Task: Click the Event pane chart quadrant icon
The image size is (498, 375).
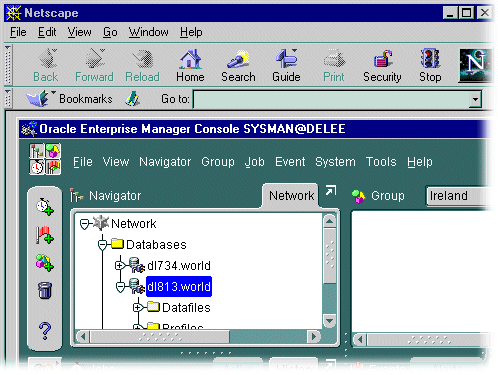Action: coord(53,167)
